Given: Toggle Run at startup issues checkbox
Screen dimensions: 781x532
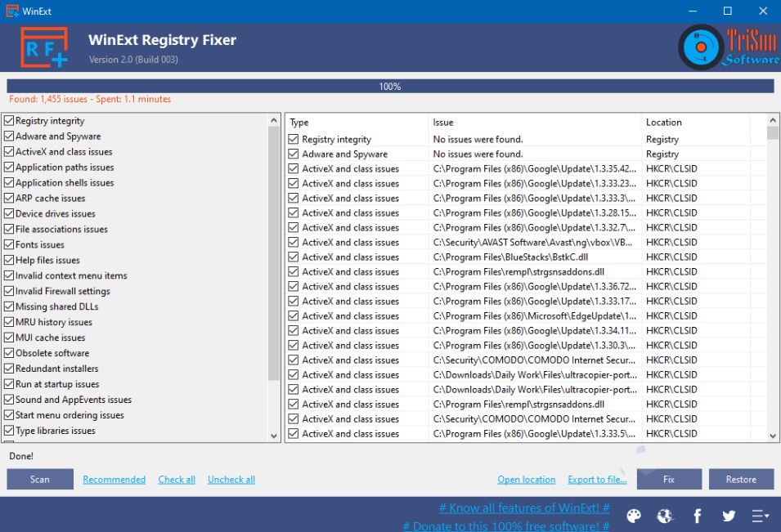Looking at the screenshot, I should pos(9,384).
